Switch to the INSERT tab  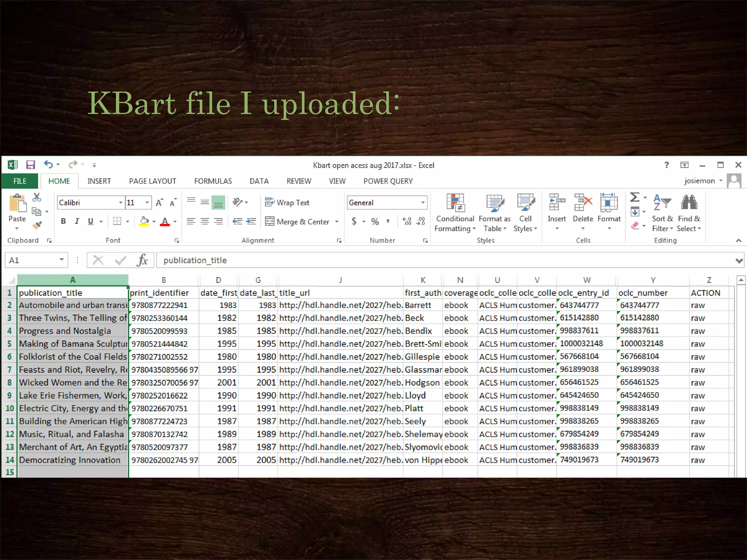(99, 181)
